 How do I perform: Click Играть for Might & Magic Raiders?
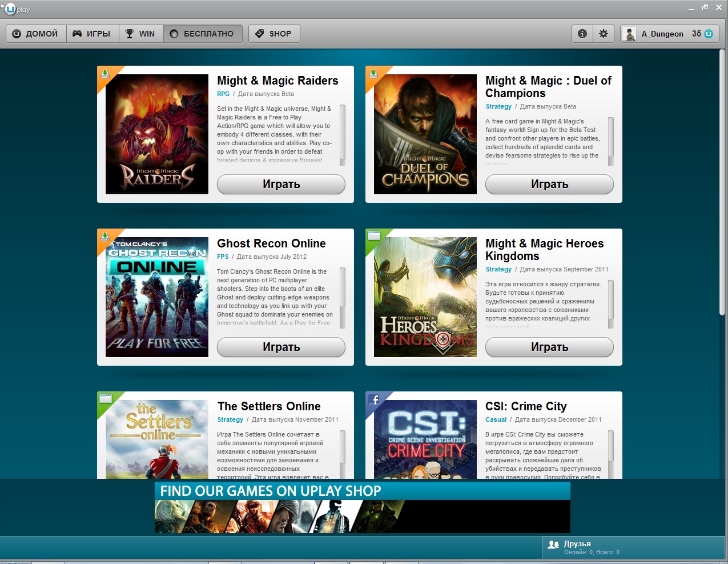(281, 185)
